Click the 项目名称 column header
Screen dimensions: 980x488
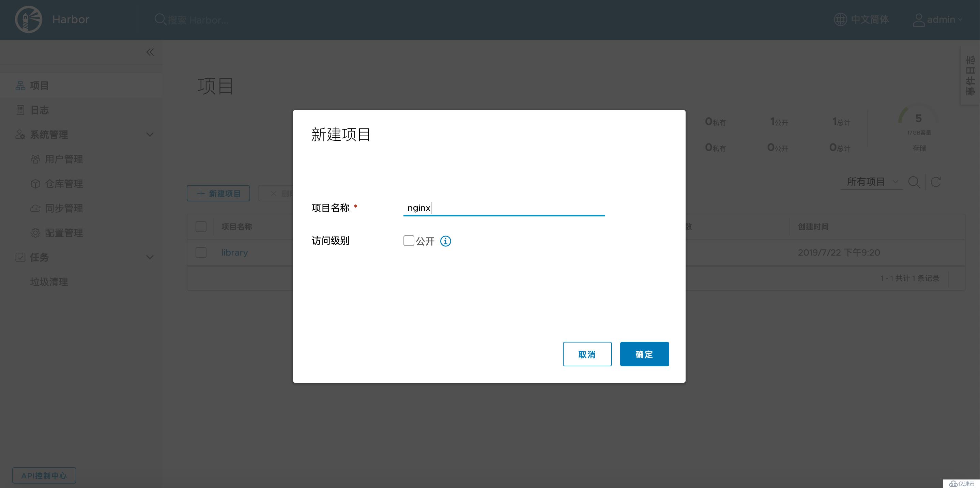pyautogui.click(x=236, y=227)
